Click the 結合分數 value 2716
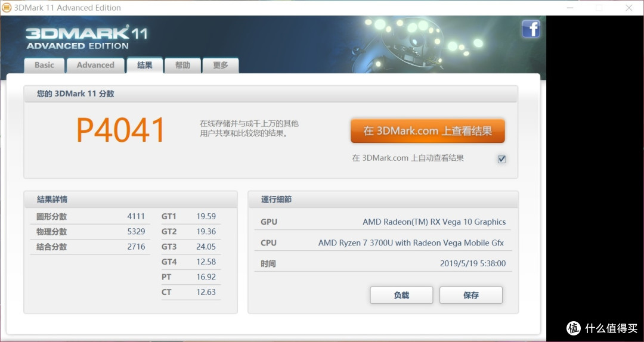Image resolution: width=644 pixels, height=342 pixels. click(x=136, y=247)
